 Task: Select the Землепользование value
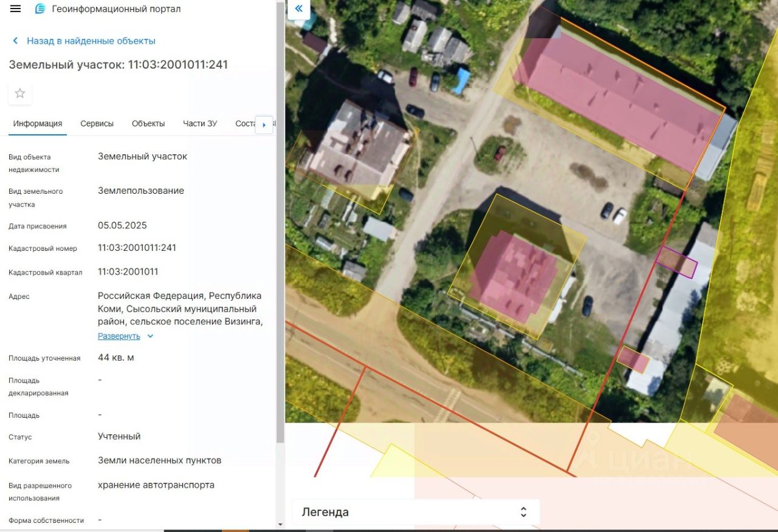pos(141,191)
